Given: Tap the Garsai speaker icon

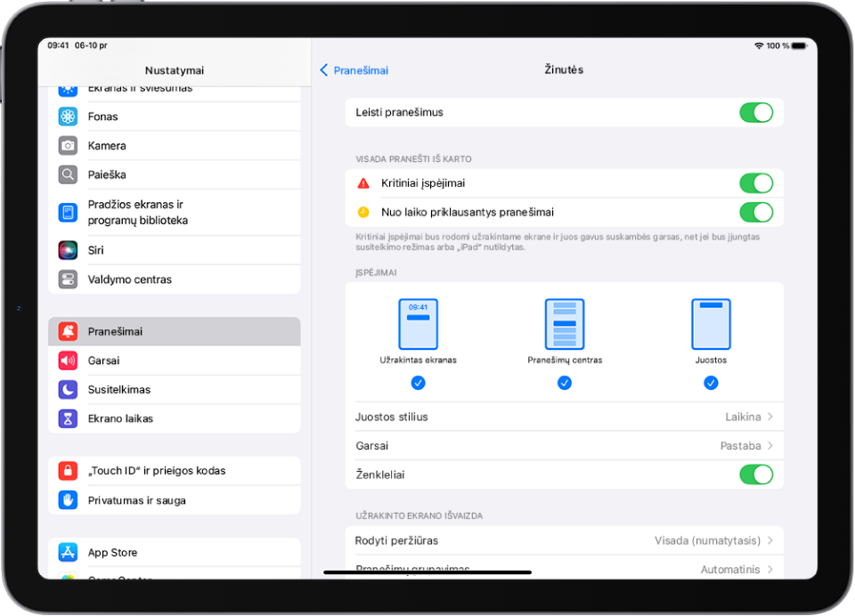Looking at the screenshot, I should coord(68,361).
